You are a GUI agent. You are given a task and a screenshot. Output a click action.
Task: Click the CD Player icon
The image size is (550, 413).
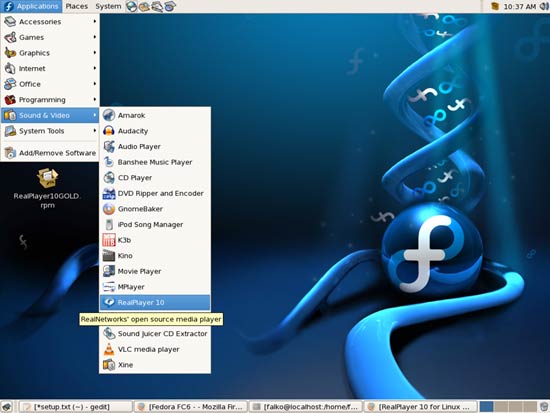click(x=109, y=178)
